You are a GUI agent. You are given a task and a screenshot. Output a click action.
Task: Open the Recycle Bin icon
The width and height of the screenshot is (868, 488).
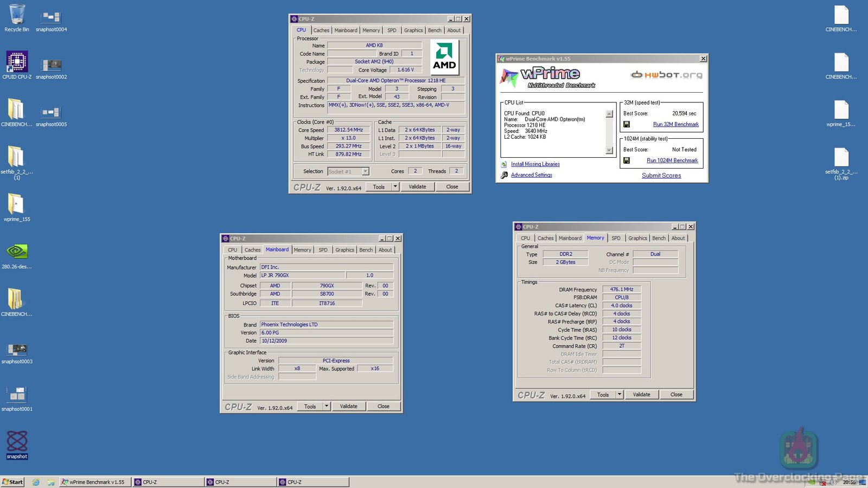coord(17,15)
